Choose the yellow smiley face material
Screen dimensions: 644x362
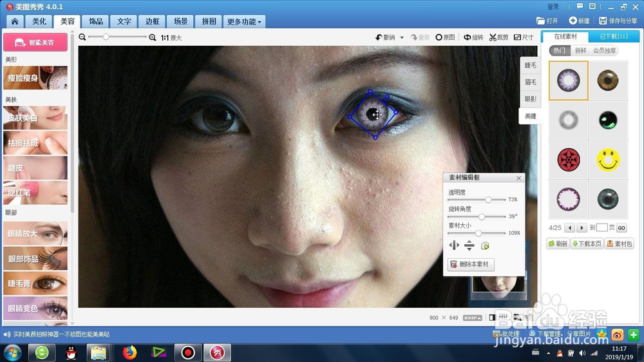pyautogui.click(x=608, y=160)
